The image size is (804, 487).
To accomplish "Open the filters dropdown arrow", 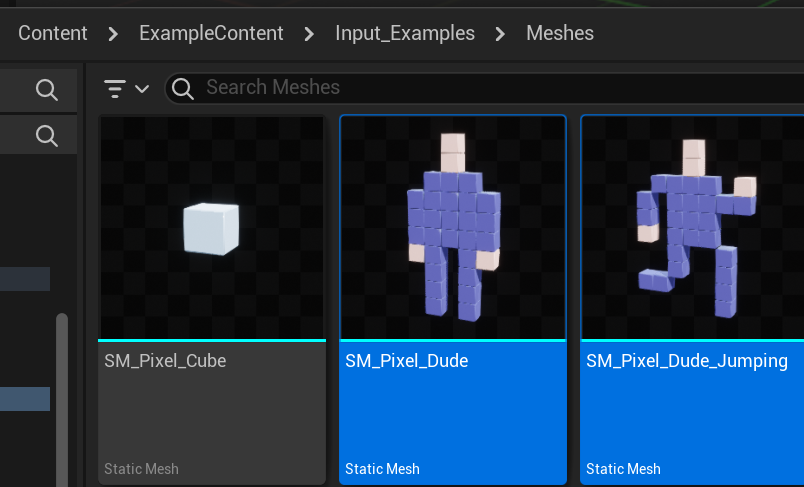I will [x=142, y=89].
